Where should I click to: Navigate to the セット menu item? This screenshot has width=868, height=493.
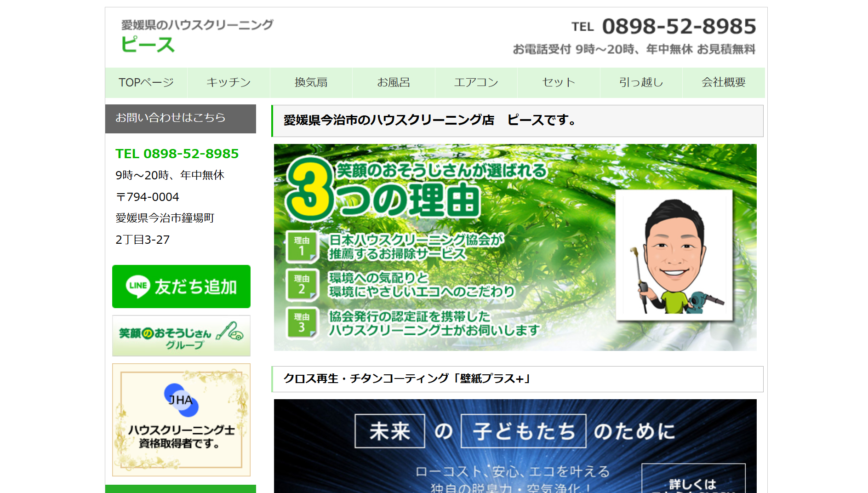[559, 82]
